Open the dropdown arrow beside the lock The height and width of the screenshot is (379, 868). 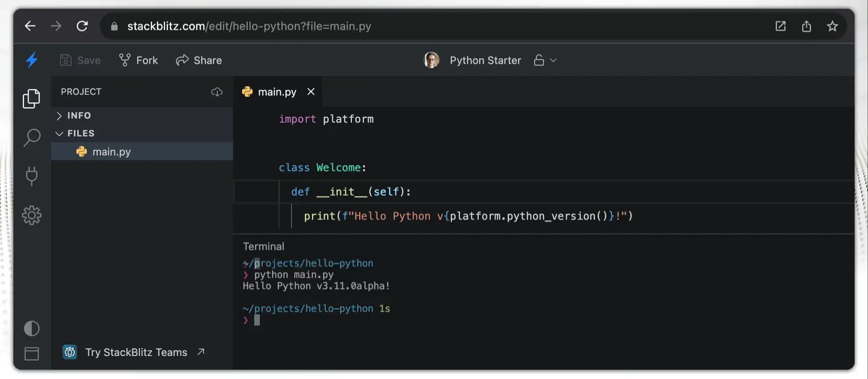(553, 60)
